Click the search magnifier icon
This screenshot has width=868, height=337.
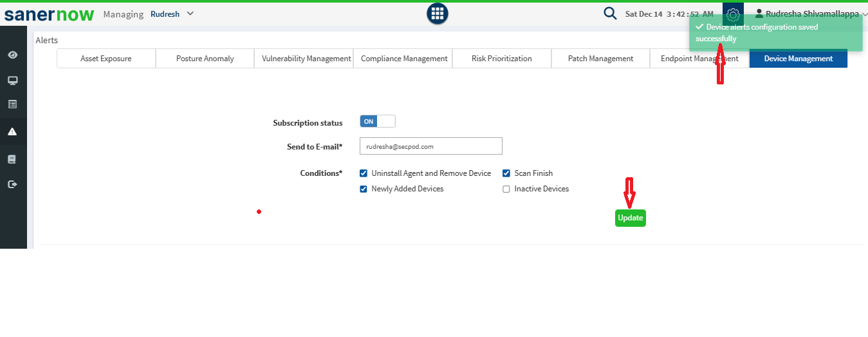610,14
